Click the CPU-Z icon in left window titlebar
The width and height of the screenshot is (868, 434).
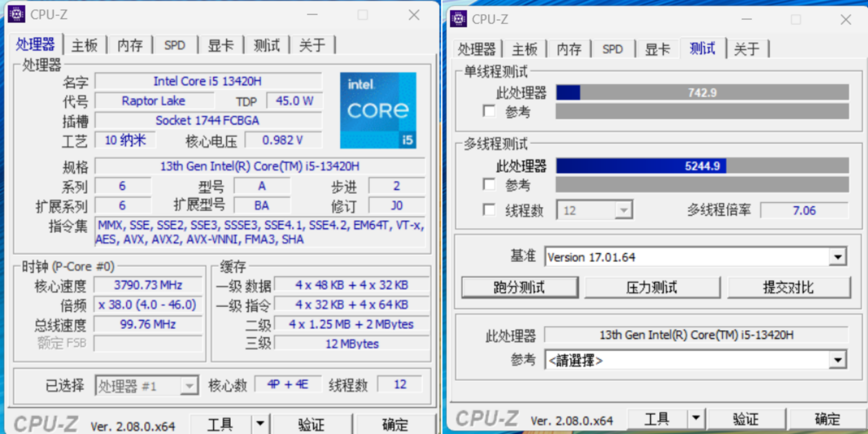[15, 14]
